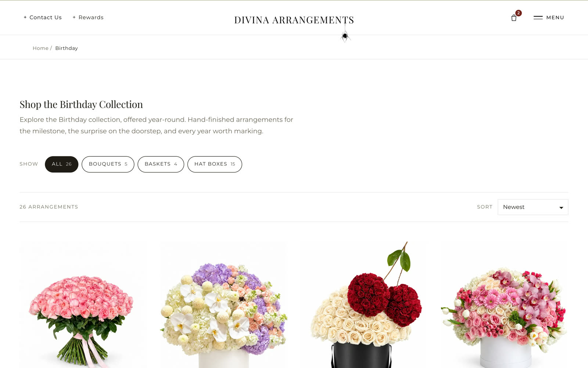This screenshot has width=588, height=368.
Task: Select the Birthday breadcrumb
Action: click(x=67, y=48)
